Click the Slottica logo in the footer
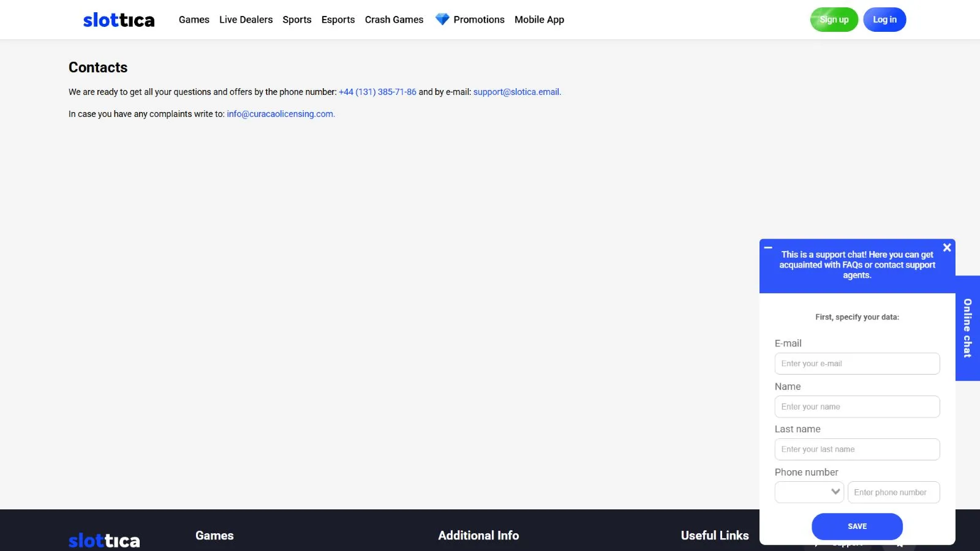Screen dimensions: 980x551 coord(104,541)
